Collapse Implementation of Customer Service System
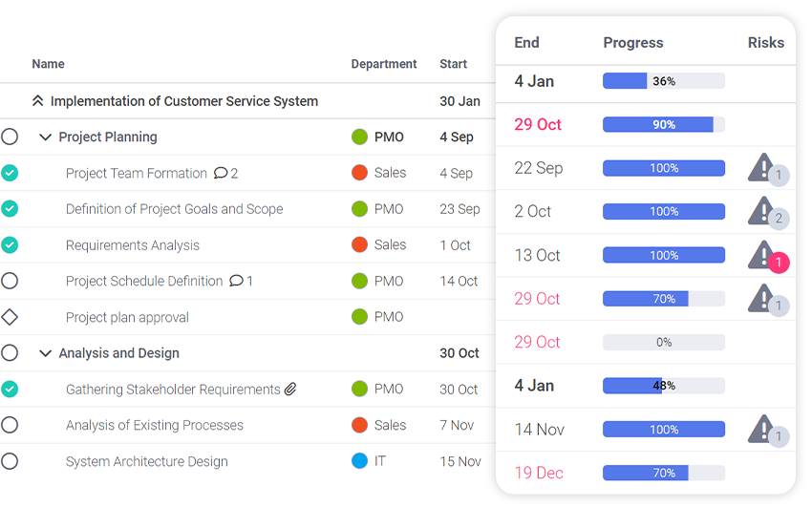The height and width of the screenshot is (507, 812). (x=38, y=101)
